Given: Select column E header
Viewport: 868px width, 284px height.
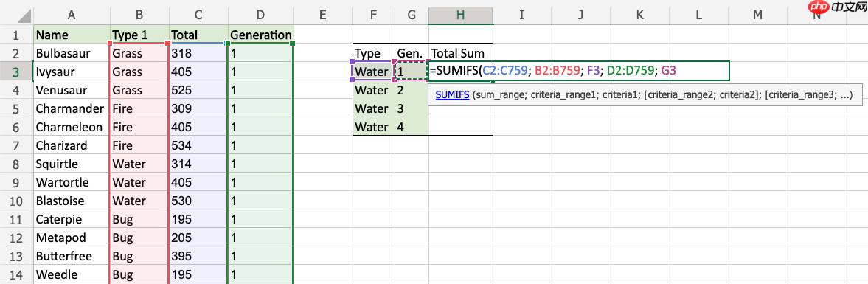Looking at the screenshot, I should coord(324,16).
